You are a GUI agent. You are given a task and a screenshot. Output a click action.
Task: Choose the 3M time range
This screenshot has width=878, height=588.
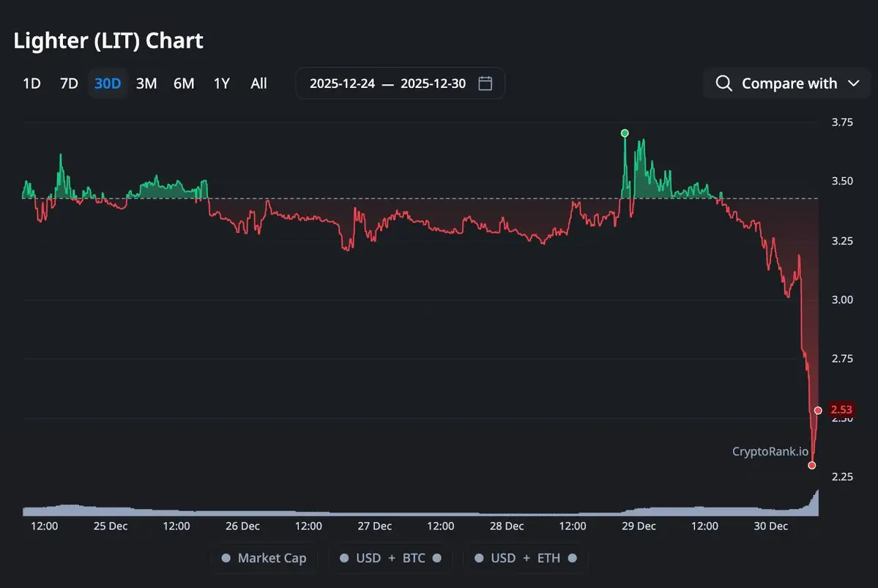point(146,83)
